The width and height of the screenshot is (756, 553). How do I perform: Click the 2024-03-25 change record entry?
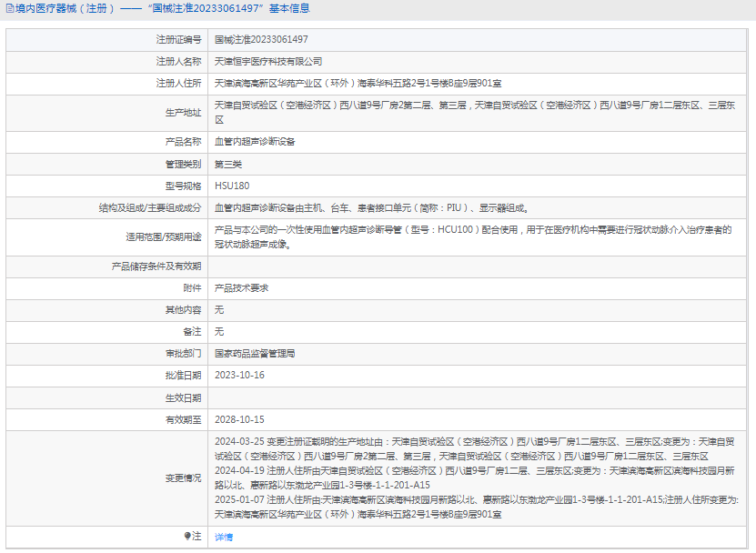[x=474, y=449]
